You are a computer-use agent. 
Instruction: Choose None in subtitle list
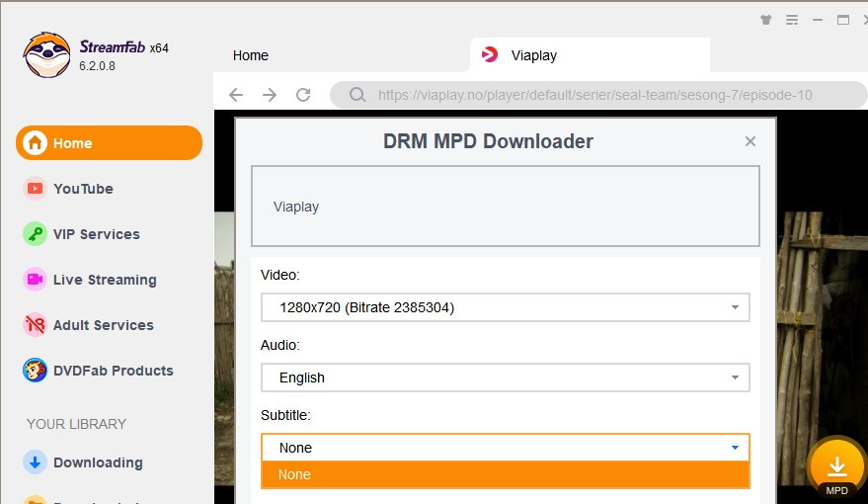pyautogui.click(x=506, y=474)
